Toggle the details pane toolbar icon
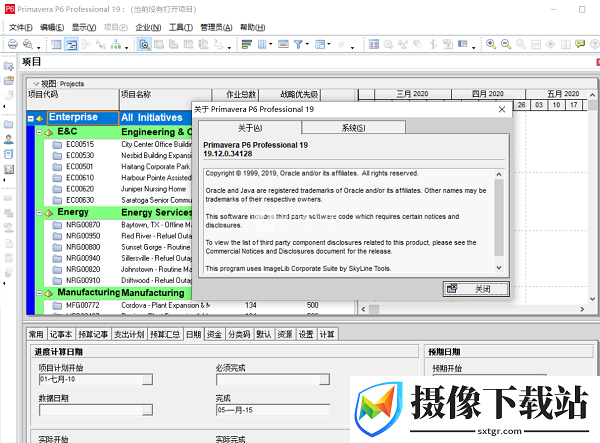The height and width of the screenshot is (443, 600). 144,44
